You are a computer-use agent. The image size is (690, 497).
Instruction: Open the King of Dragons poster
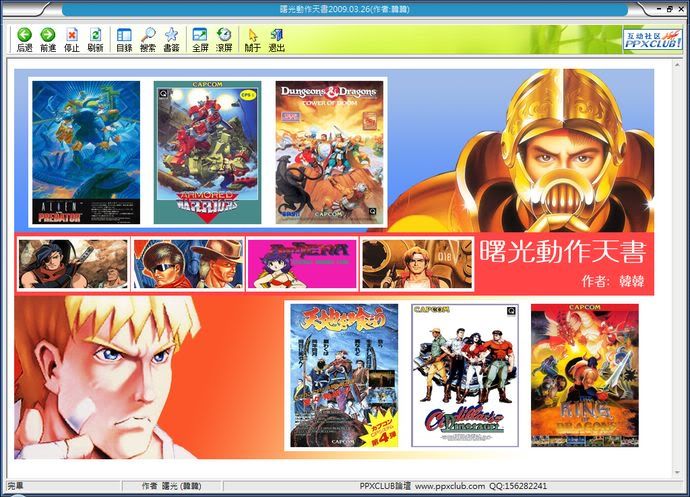[585, 376]
